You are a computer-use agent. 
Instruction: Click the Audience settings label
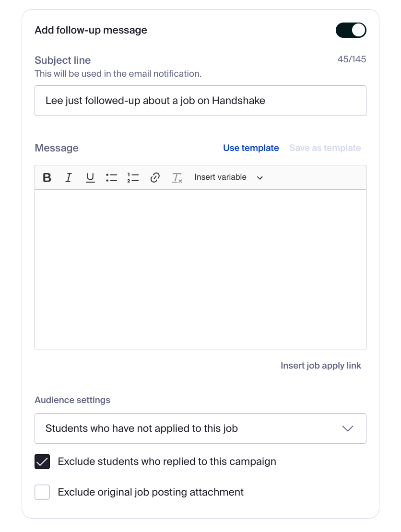[x=72, y=400]
